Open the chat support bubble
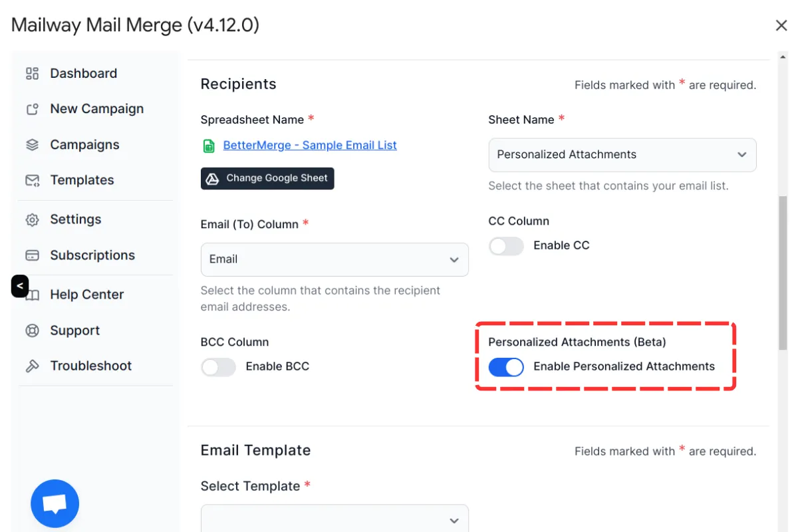Image resolution: width=798 pixels, height=532 pixels. coord(55,503)
